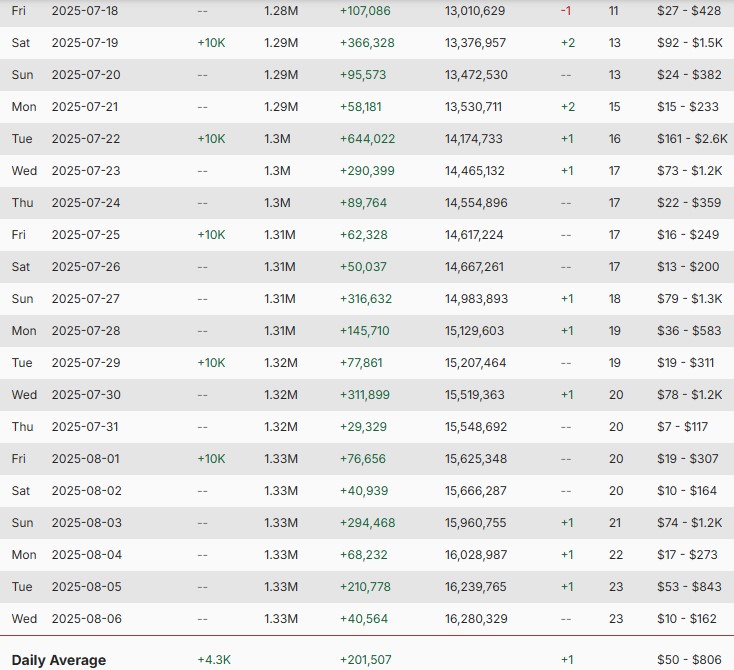Click total views 14,617,224
734x670 pixels.
click(474, 235)
